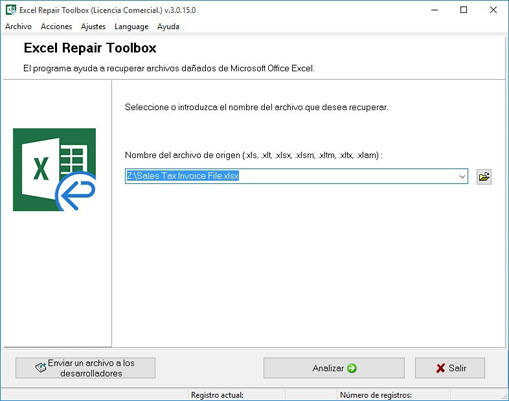Click the 'Excel Repair Toolbox' heading
The image size is (509, 401).
coord(90,48)
